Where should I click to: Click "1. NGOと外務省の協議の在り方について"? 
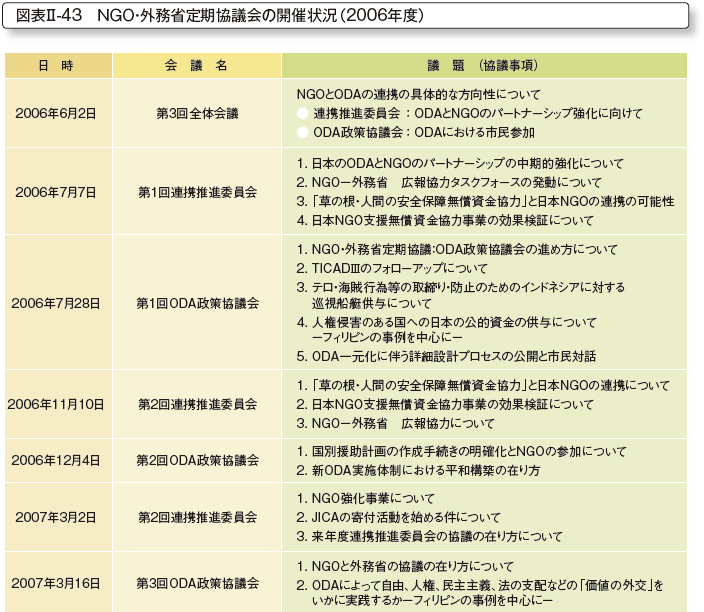pyautogui.click(x=405, y=566)
